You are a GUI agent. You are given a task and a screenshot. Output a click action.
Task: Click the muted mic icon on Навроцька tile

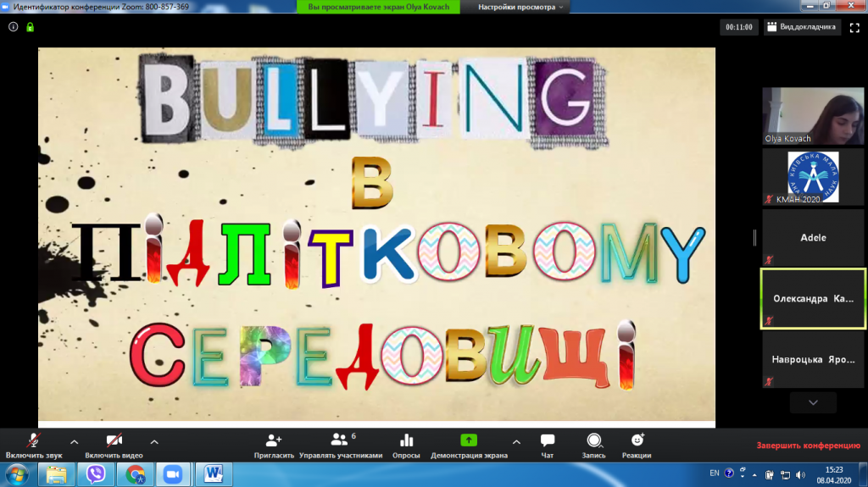pos(769,381)
